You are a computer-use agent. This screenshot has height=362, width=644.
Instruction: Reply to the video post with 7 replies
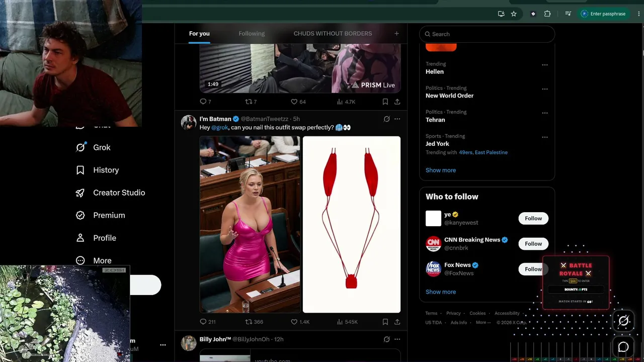205,102
